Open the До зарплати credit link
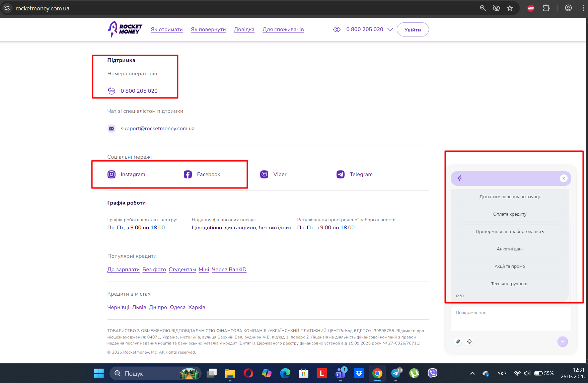The width and height of the screenshot is (588, 383). [x=124, y=270]
